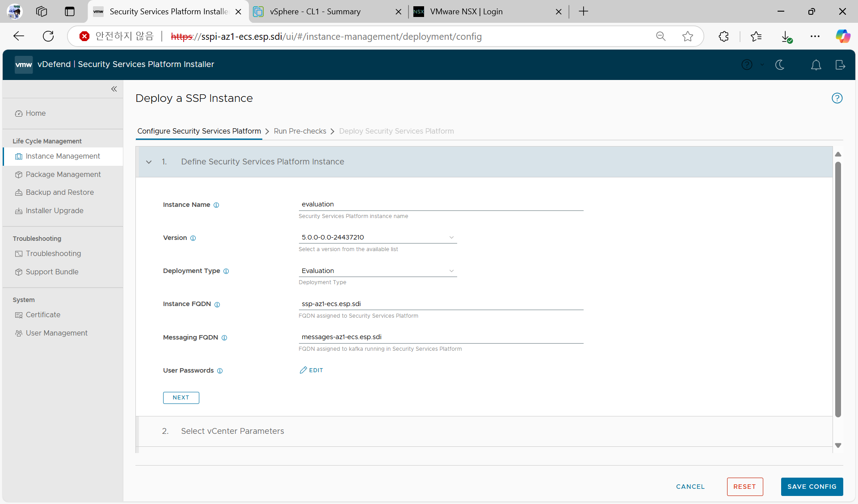Open Copilot icon in browser
This screenshot has height=504, width=858.
tap(843, 36)
